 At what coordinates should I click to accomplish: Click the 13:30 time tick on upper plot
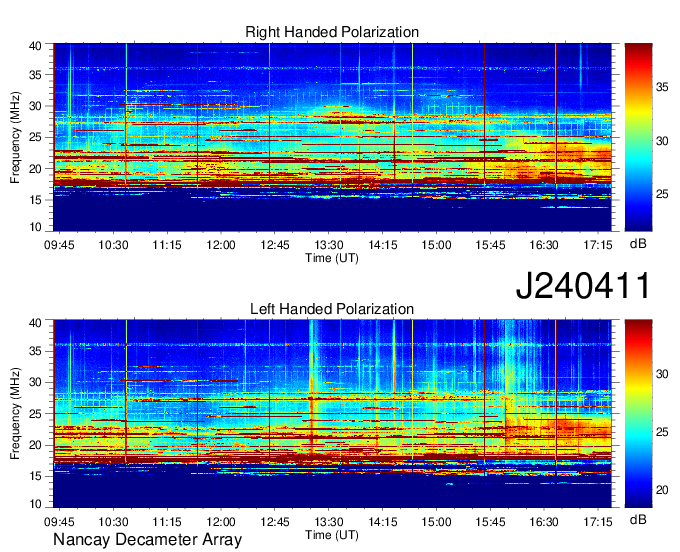click(329, 245)
